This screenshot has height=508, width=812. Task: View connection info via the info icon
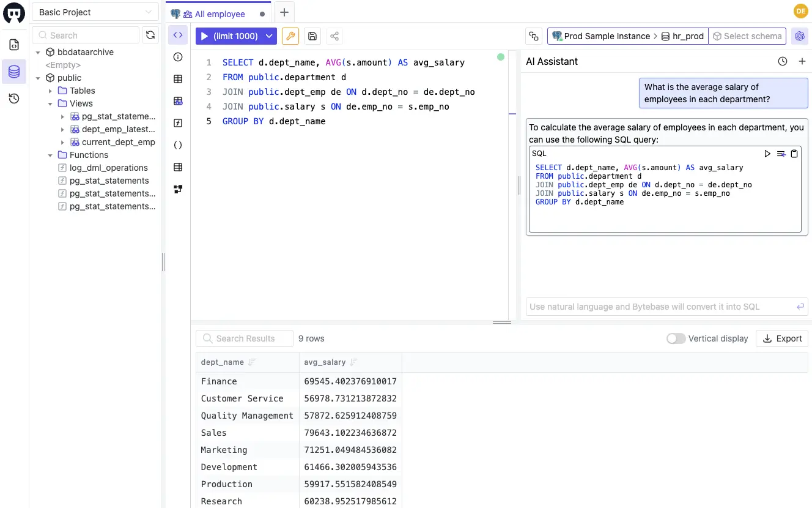177,57
